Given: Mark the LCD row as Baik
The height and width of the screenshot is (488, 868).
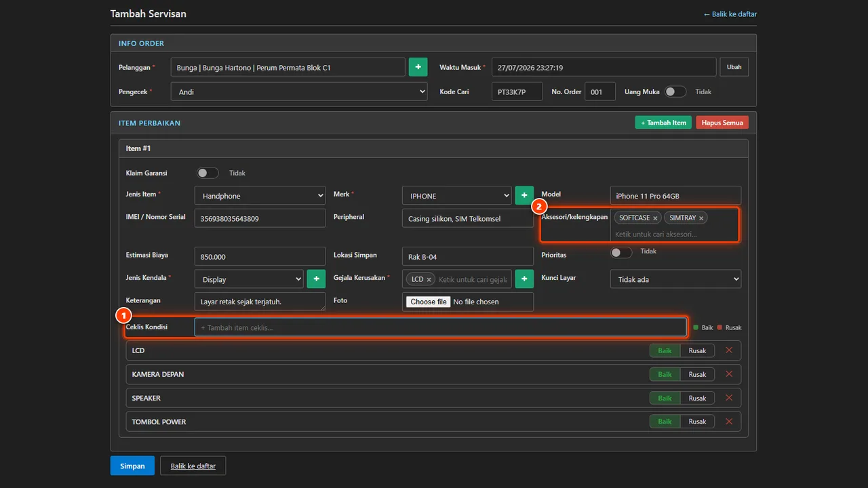Looking at the screenshot, I should tap(665, 350).
